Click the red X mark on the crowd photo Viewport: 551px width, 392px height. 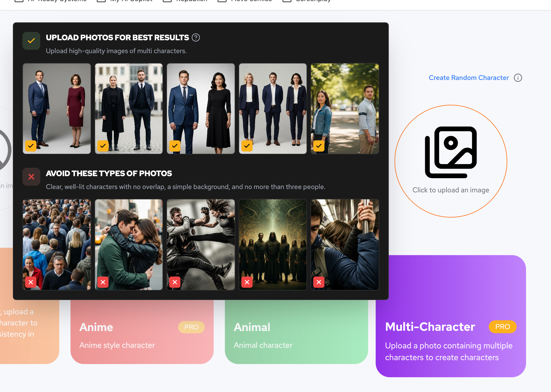coord(31,282)
